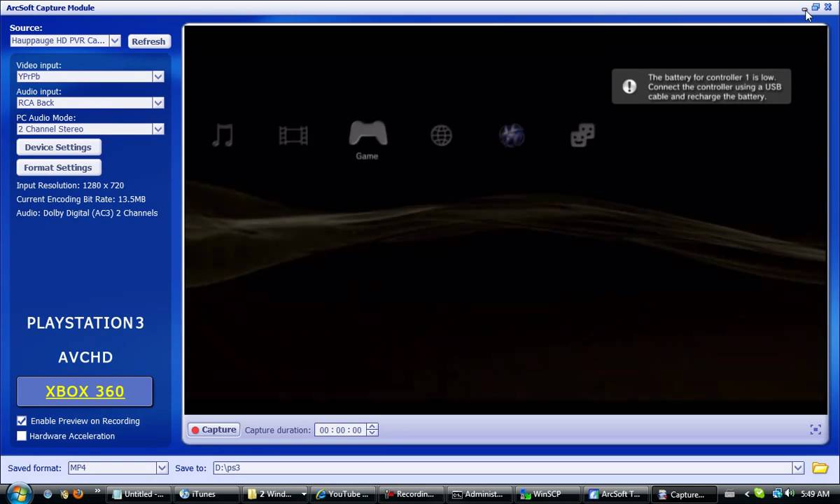The width and height of the screenshot is (840, 504).
Task: Click the low battery warning exclamation icon
Action: tap(629, 86)
